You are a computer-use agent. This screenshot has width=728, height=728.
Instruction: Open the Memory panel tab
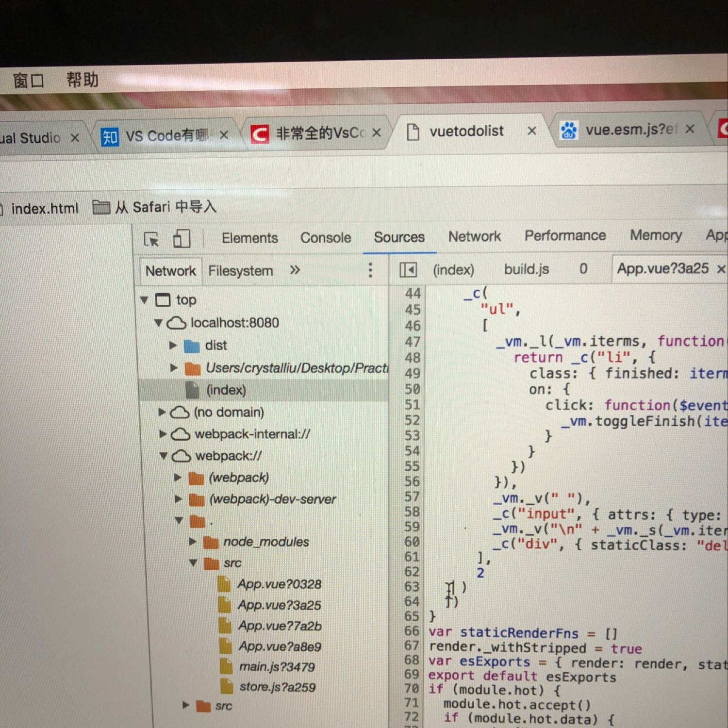[x=656, y=235]
